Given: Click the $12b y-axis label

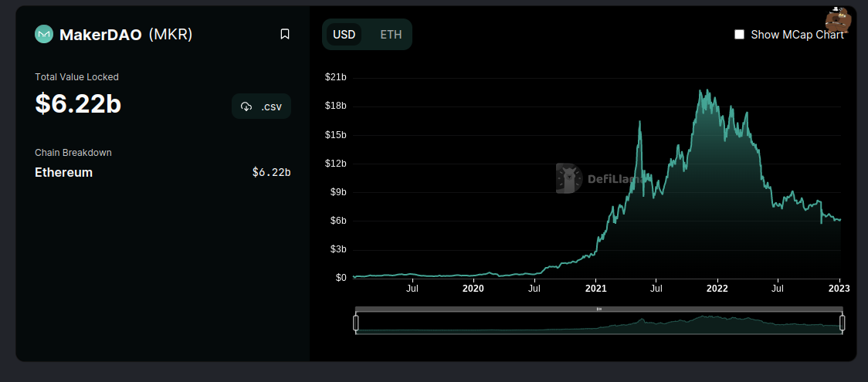Looking at the screenshot, I should pos(335,164).
